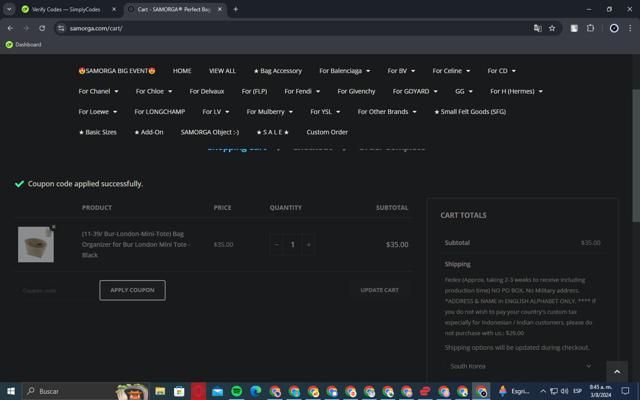Close the Verify Codes SimplyCodes tab
Viewport: 640px width, 400px height.
click(114, 9)
